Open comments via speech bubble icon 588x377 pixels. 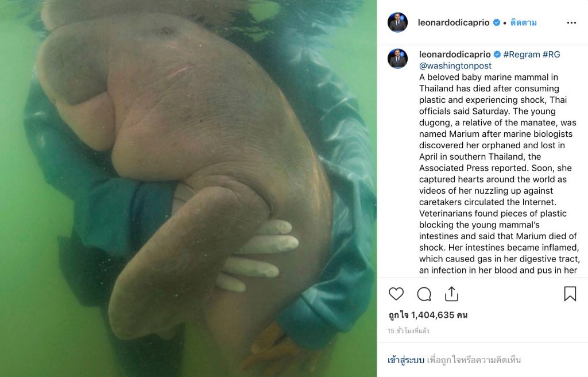[424, 294]
